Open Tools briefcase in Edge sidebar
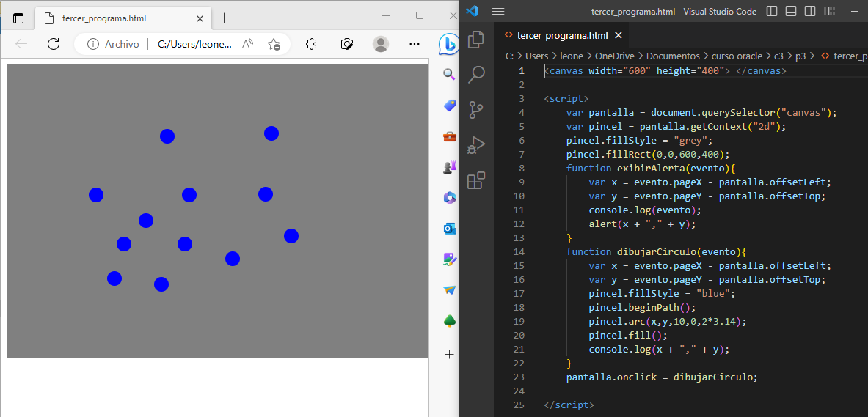This screenshot has height=417, width=868. point(450,136)
